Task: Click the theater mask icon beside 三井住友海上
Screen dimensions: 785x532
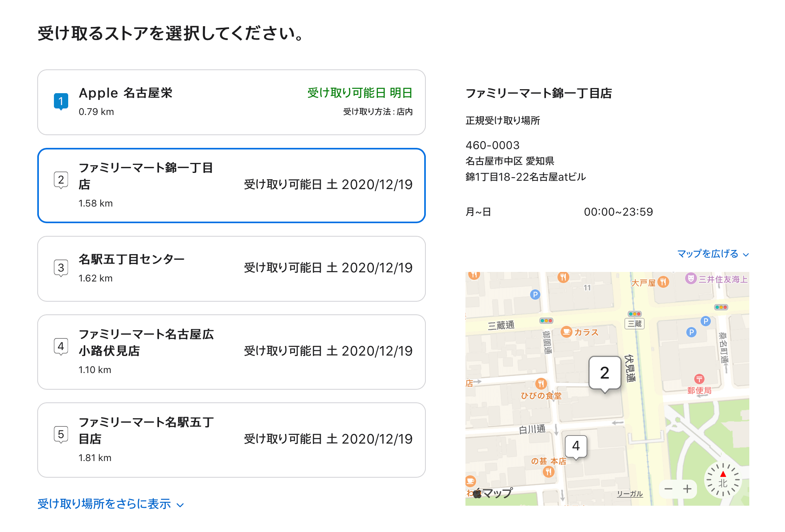Action: [x=690, y=278]
